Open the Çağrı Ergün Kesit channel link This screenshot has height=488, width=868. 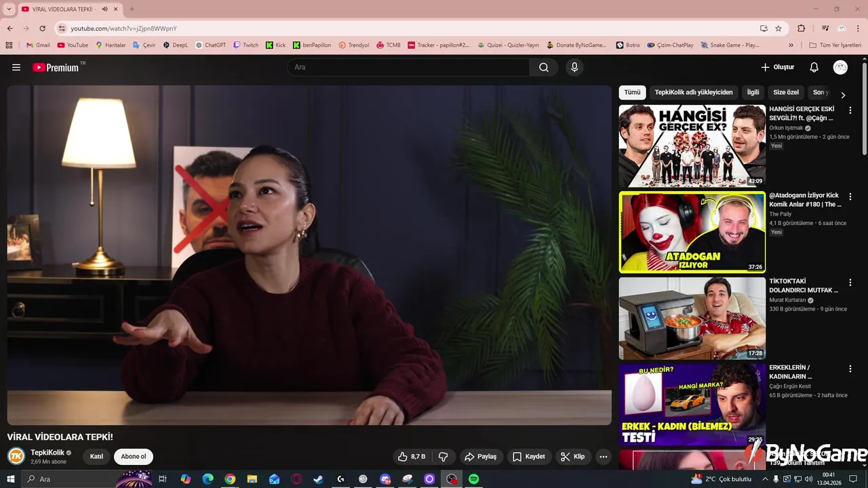[790, 386]
